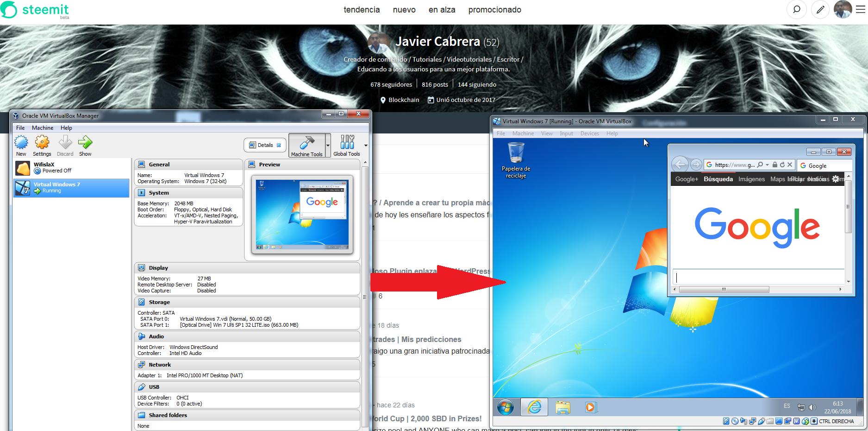
Task: Click the 678 seguidores link
Action: click(x=391, y=84)
